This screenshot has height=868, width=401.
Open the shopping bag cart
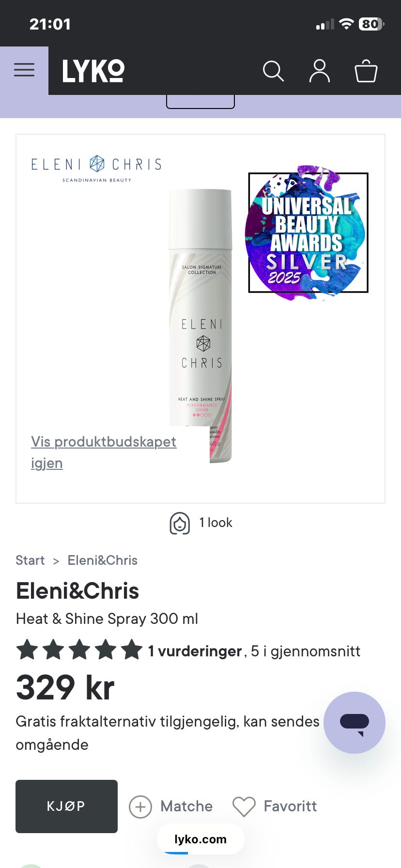pyautogui.click(x=366, y=71)
